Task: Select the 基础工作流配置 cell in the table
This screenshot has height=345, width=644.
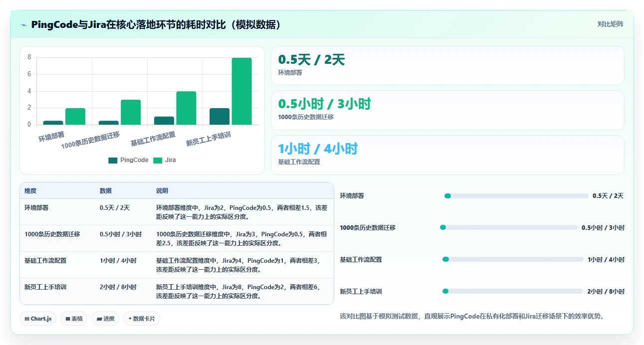Action: pos(45,260)
